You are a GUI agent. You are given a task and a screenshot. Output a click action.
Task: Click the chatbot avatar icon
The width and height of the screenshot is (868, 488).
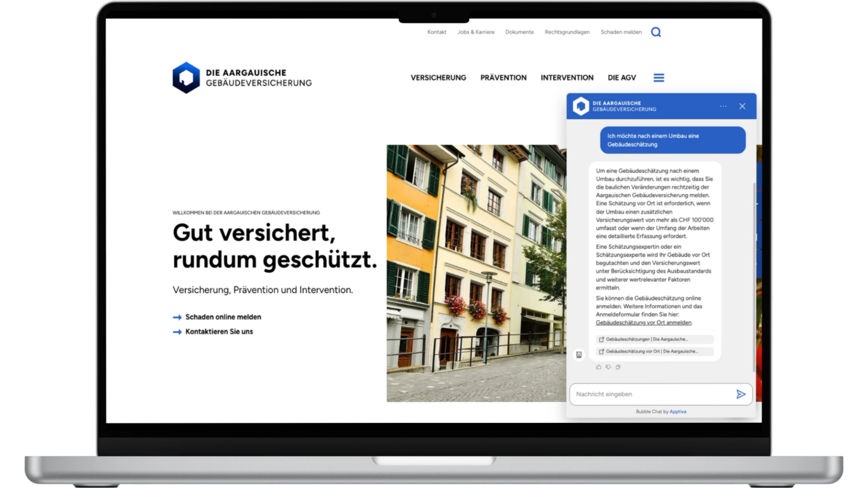[579, 355]
